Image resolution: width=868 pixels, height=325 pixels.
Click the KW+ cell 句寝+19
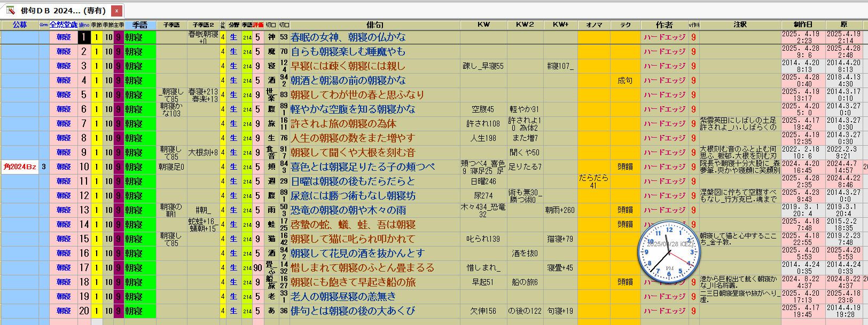[560, 311]
